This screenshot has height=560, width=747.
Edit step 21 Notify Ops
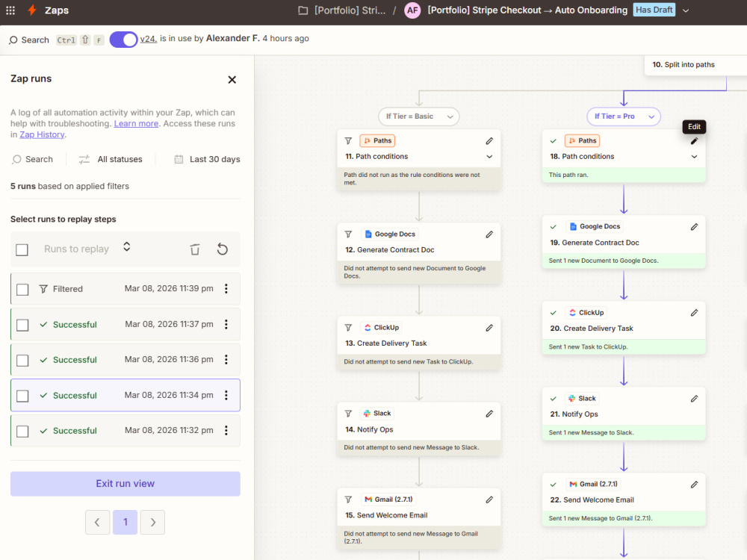click(694, 399)
